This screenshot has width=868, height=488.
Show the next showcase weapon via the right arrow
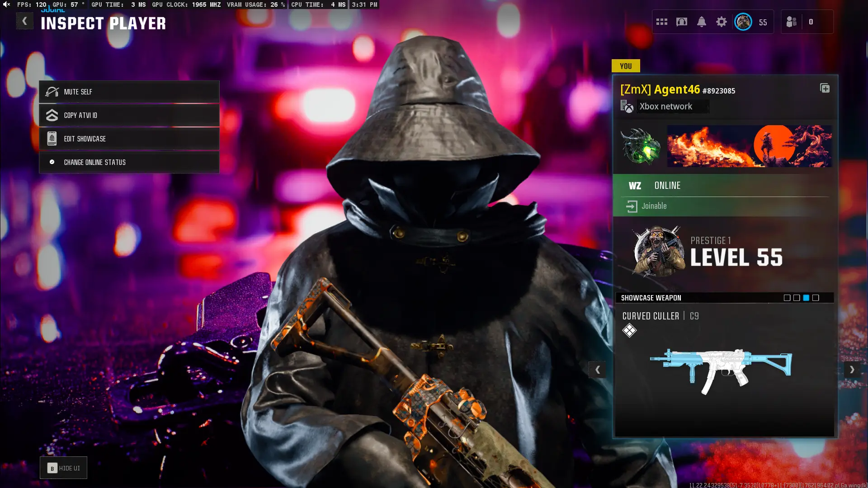pos(852,370)
